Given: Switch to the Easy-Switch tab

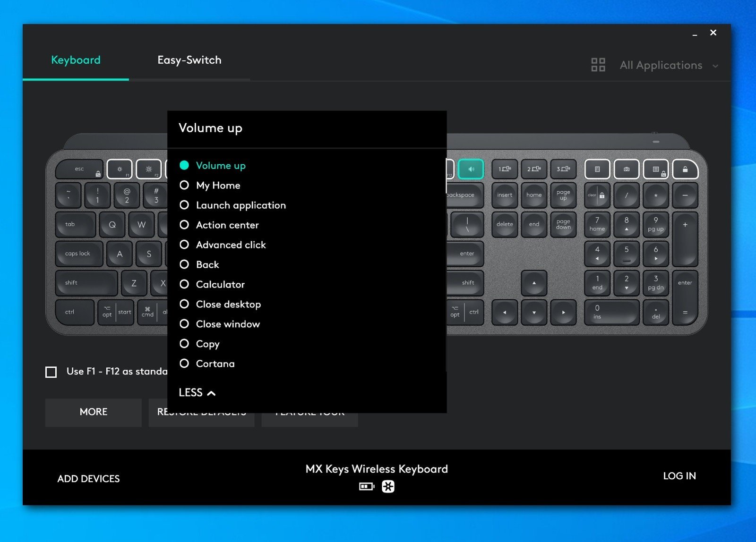Looking at the screenshot, I should point(189,60).
